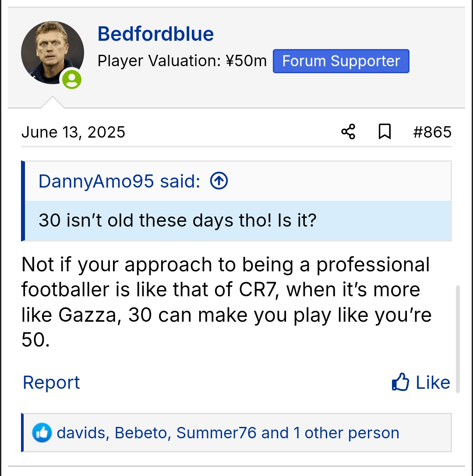Screen dimensions: 473x476
Task: Click the share icon on the post
Action: [348, 131]
